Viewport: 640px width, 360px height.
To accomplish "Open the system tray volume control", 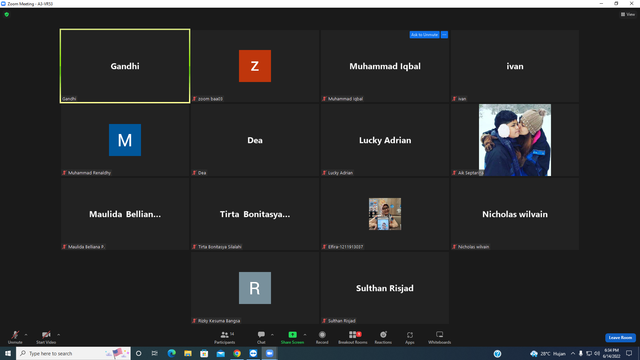I will click(x=597, y=353).
